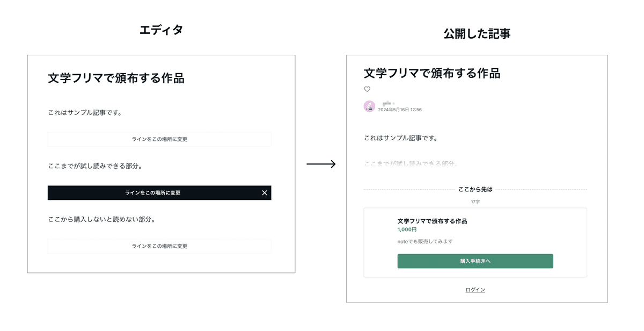
Task: Click the 1,000円 price label
Action: [x=407, y=229]
